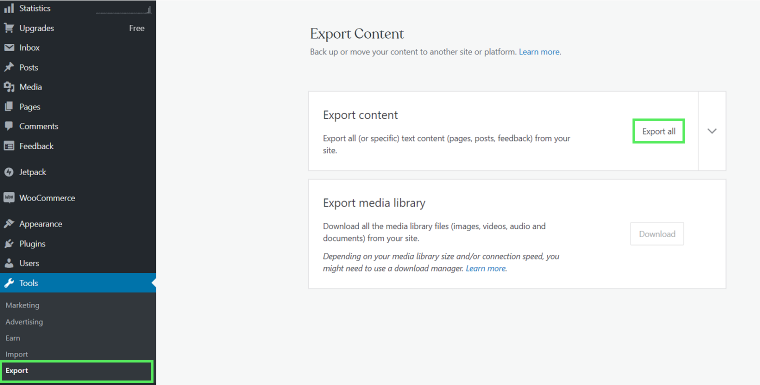Expand export content options chevron

click(x=712, y=131)
